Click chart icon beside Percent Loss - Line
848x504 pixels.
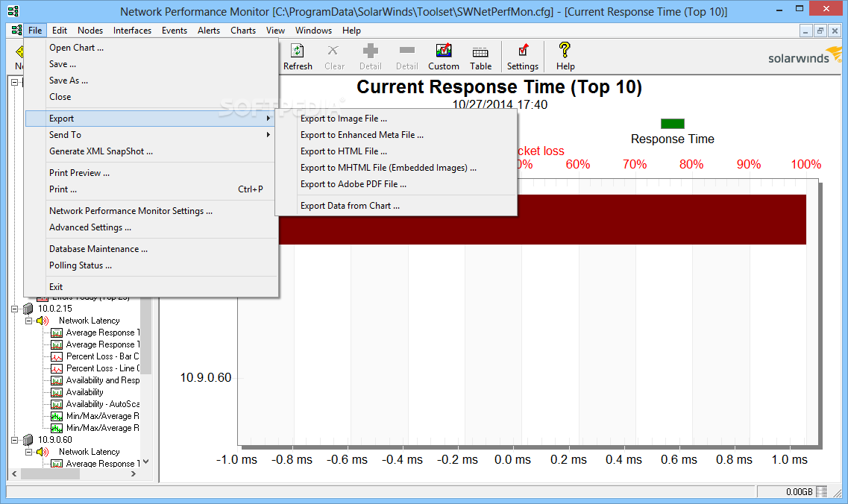tap(56, 369)
